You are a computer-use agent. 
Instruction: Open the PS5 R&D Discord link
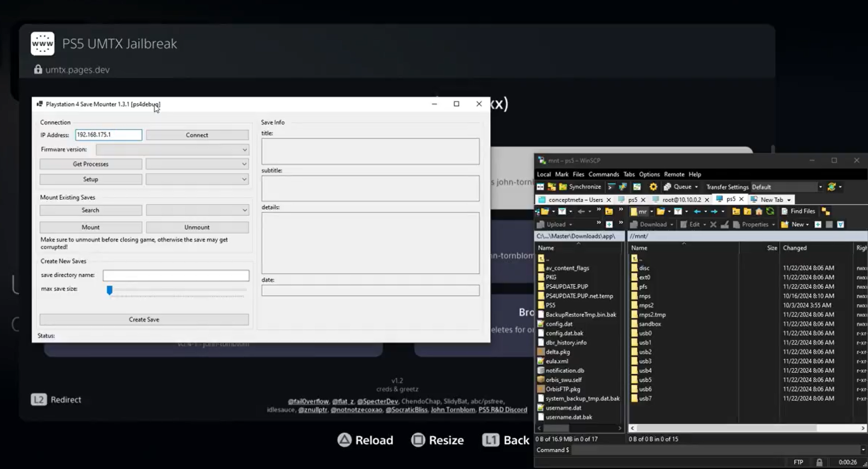pos(503,410)
